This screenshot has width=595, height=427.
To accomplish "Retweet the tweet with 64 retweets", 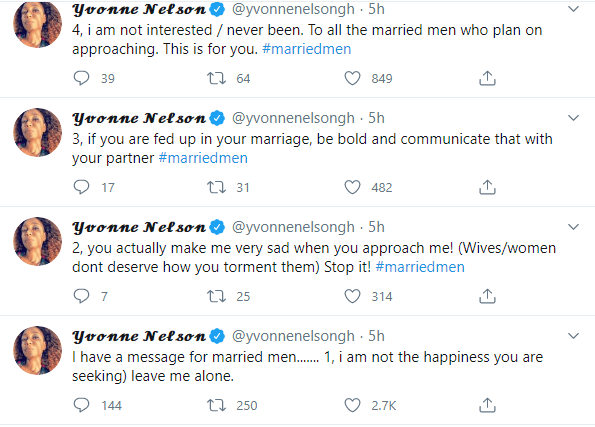I will coord(216,78).
